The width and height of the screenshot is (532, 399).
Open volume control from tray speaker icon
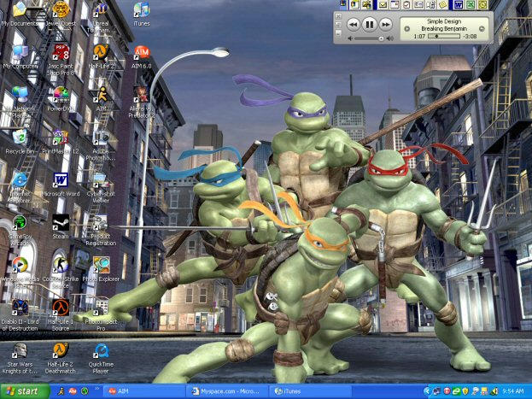click(x=494, y=391)
